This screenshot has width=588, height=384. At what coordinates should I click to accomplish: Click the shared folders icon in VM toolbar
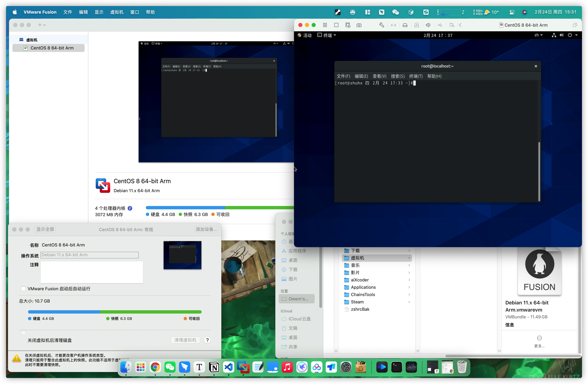452,25
